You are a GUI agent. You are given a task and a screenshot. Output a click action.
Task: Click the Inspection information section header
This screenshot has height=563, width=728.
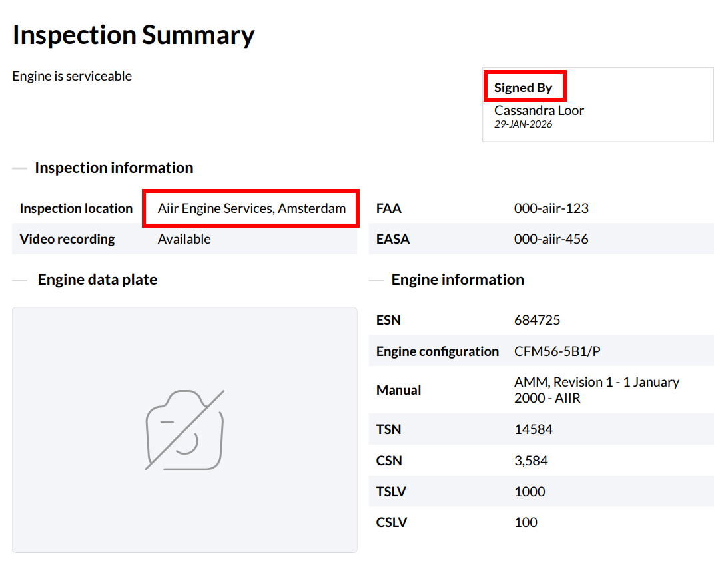[114, 168]
